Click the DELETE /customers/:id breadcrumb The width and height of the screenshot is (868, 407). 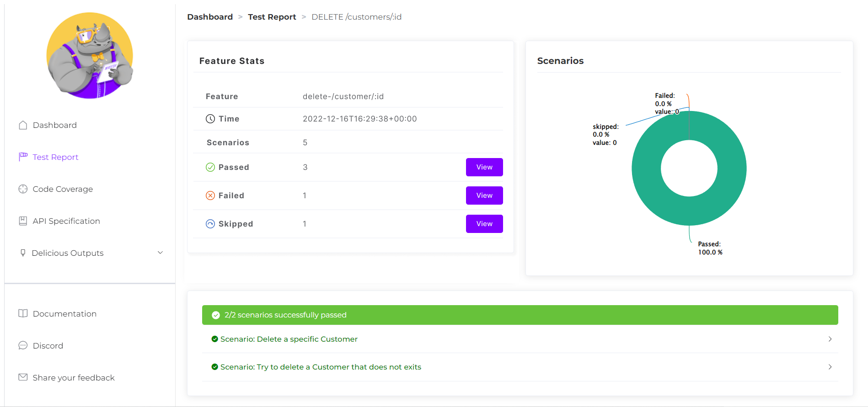coord(357,17)
